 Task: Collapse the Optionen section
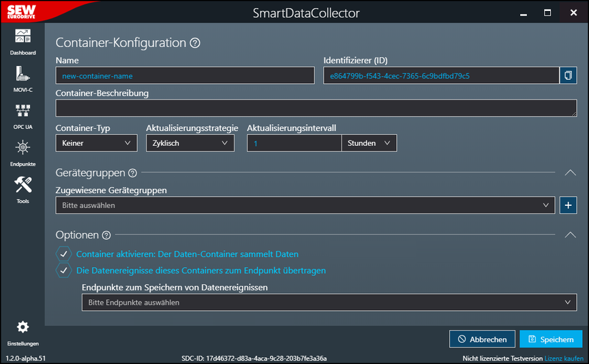tap(571, 235)
